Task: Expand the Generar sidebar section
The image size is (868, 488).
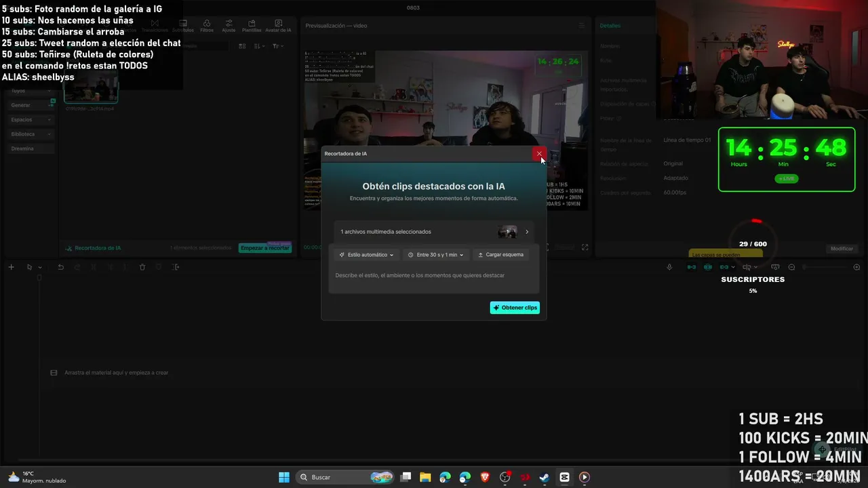Action: tap(31, 105)
